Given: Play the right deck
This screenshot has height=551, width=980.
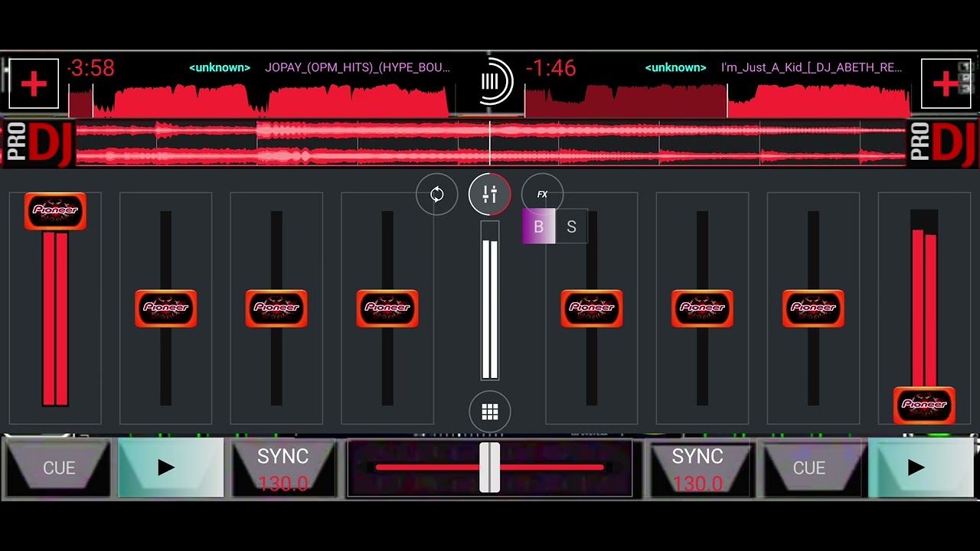Looking at the screenshot, I should tap(921, 468).
